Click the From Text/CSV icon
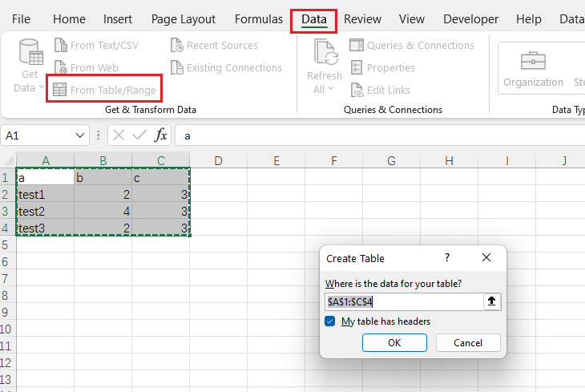The width and height of the screenshot is (585, 392). (x=60, y=45)
